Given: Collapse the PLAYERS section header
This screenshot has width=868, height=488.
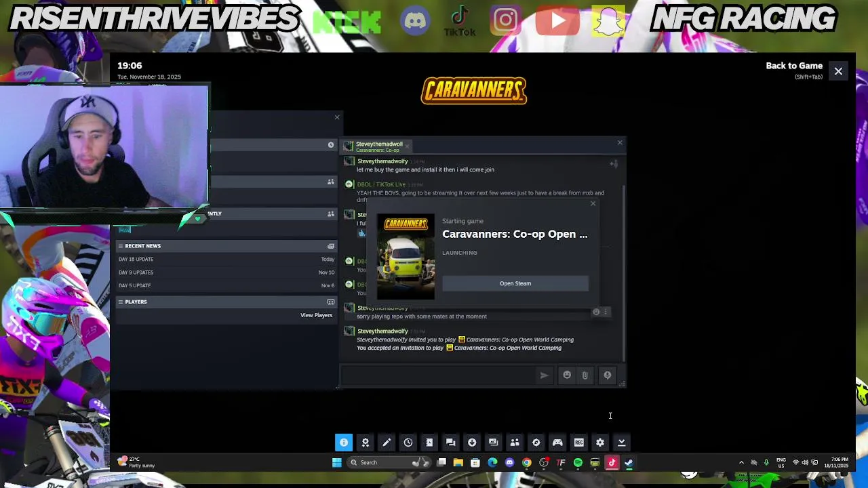Looking at the screenshot, I should (226, 302).
